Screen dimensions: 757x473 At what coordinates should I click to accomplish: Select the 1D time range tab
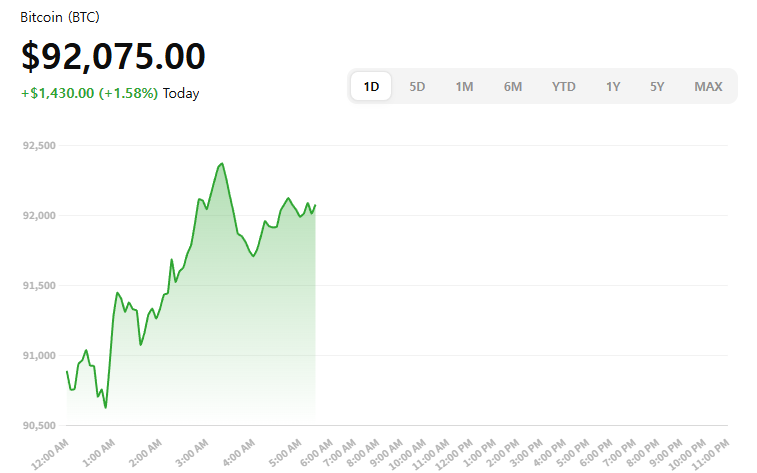coord(371,86)
